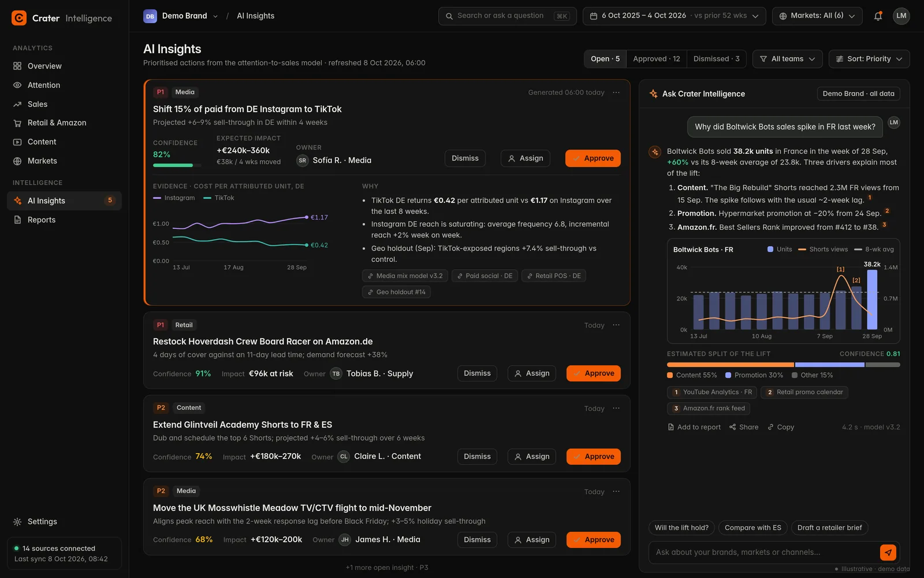This screenshot has width=924, height=578.
Task: Click the 82% confidence progress bar
Action: pyautogui.click(x=177, y=165)
